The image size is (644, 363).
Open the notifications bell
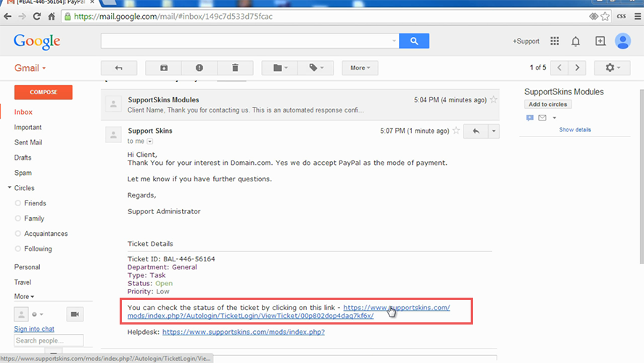(x=577, y=41)
